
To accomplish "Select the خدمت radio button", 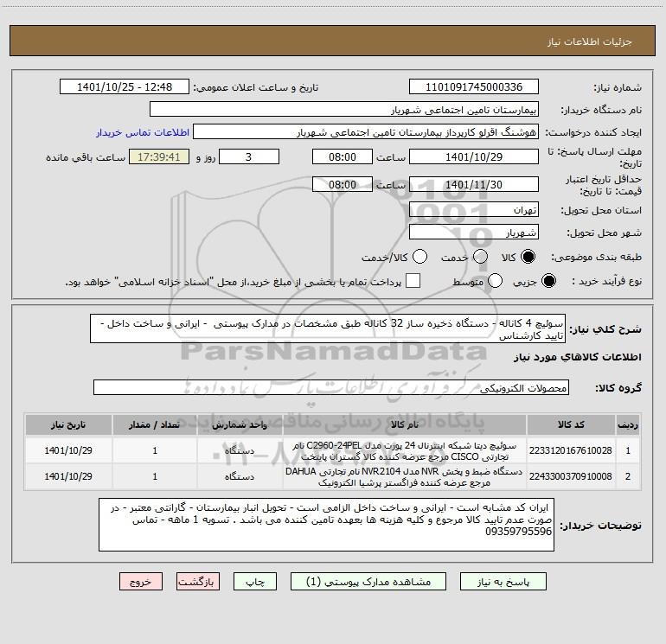I will 480,257.
